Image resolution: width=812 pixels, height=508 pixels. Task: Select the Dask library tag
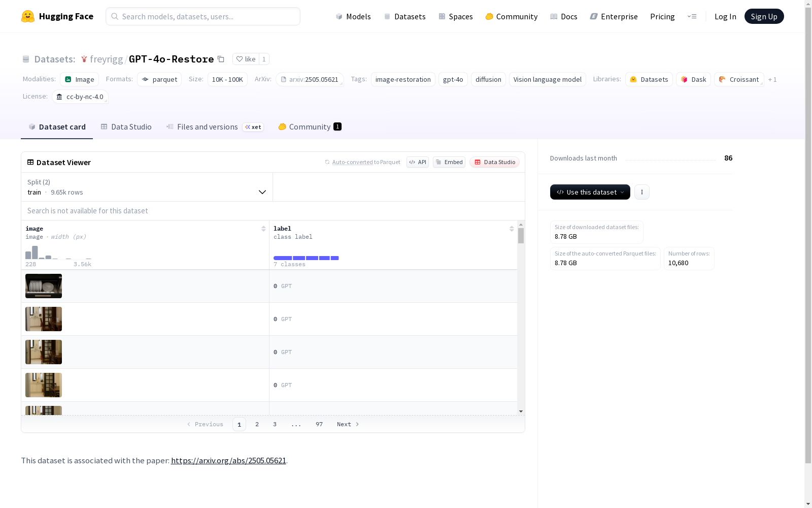[693, 79]
